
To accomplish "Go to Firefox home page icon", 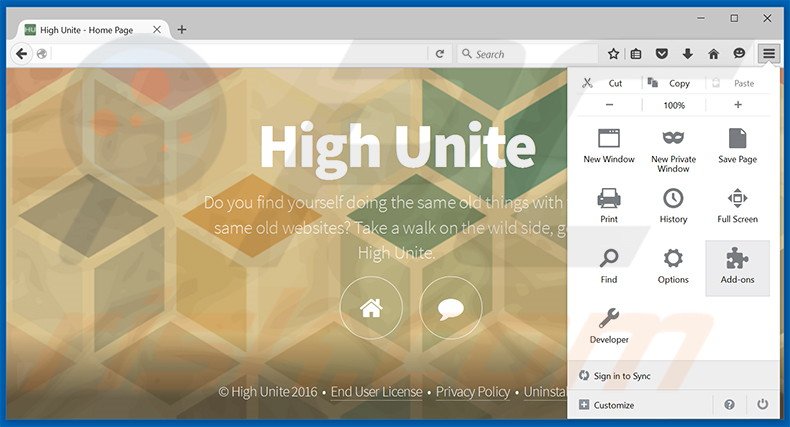I will (713, 54).
